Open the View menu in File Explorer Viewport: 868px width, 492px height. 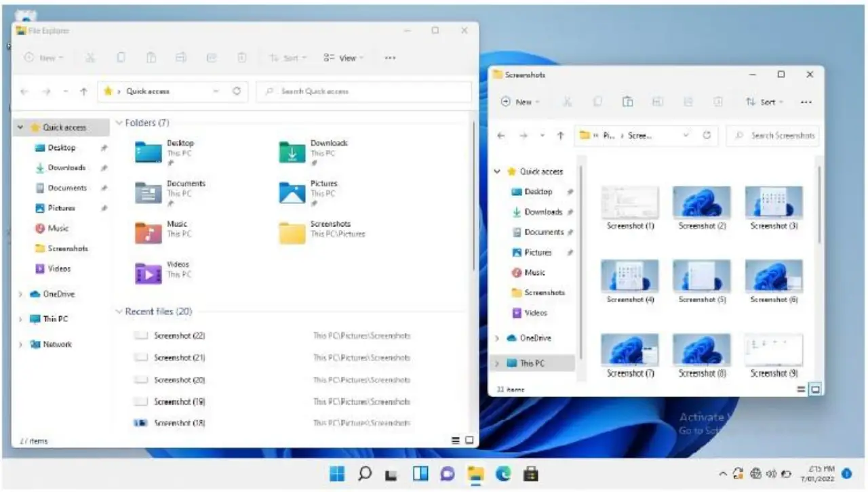click(x=343, y=58)
